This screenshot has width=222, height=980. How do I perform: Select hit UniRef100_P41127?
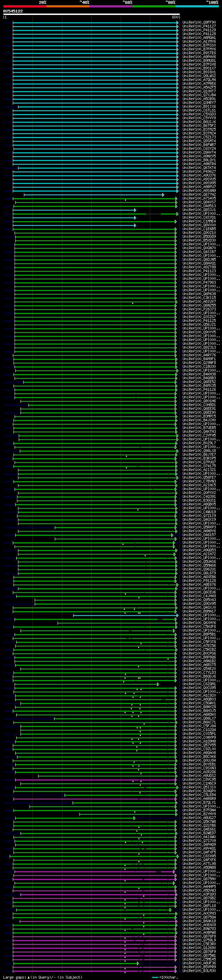(x=199, y=26)
